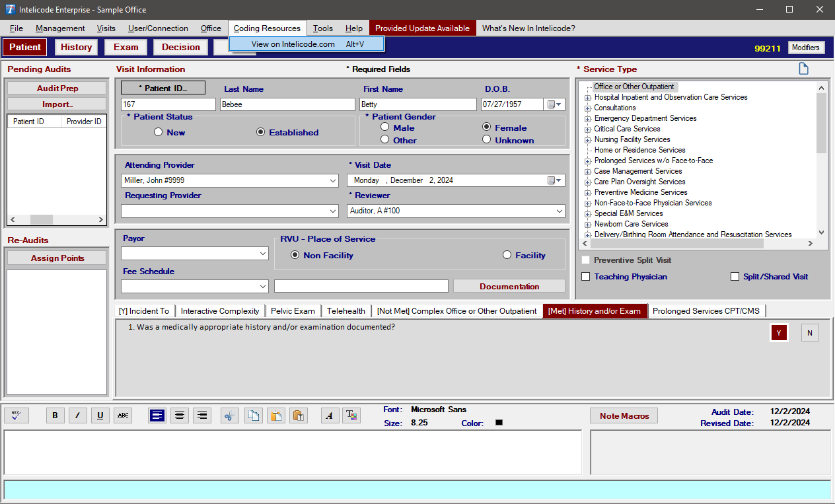This screenshot has height=504, width=835.
Task: Cut selected note text with scissors icon
Action: (x=229, y=415)
